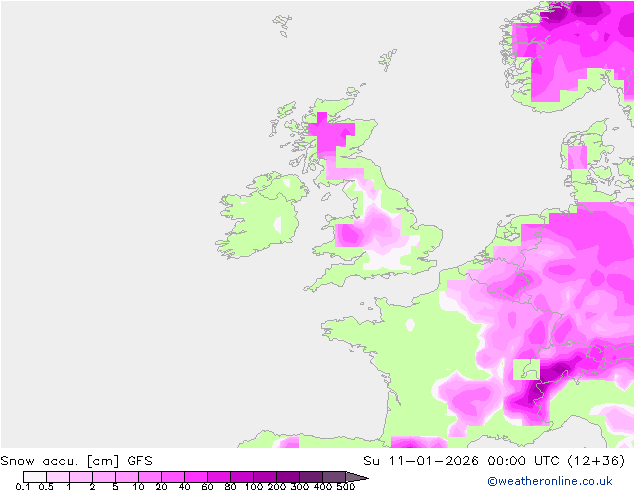
Task: Pick the 100–200 cm legend swatch
Action: pyautogui.click(x=265, y=477)
